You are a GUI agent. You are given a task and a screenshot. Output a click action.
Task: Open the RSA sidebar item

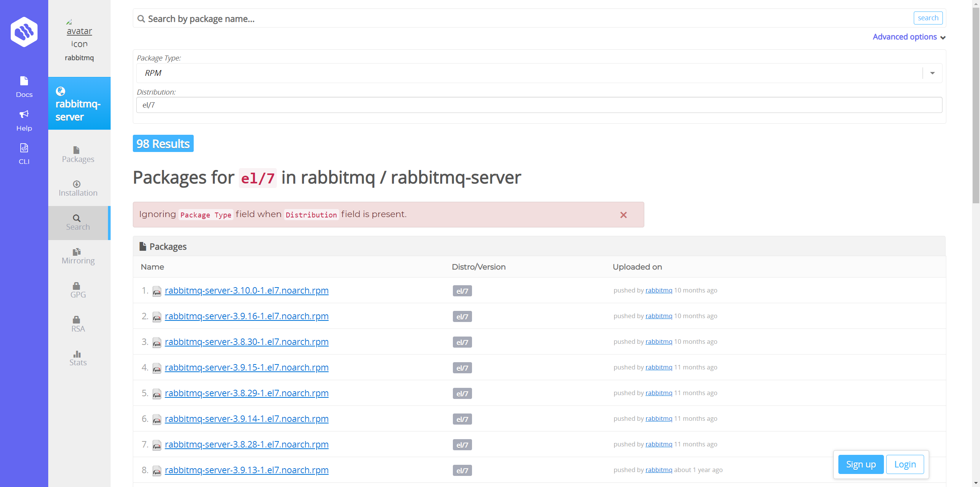click(x=78, y=324)
